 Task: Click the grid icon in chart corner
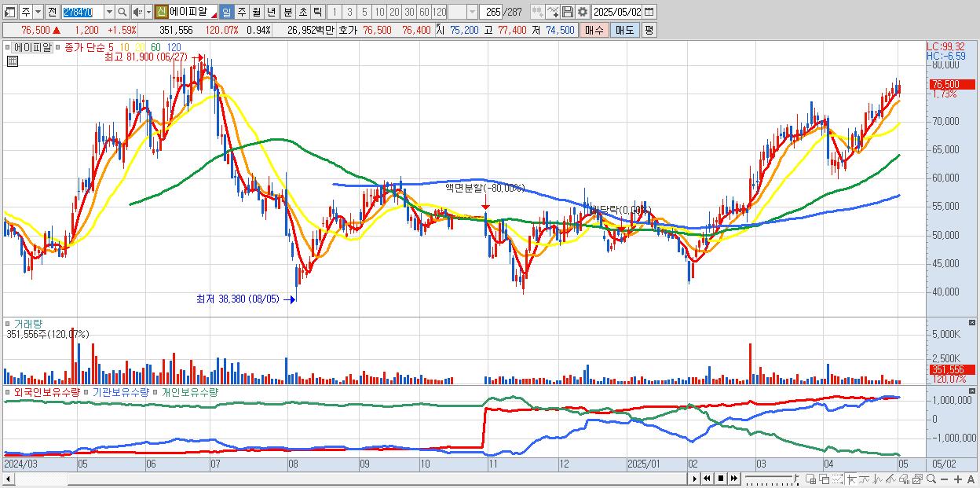coord(13,62)
